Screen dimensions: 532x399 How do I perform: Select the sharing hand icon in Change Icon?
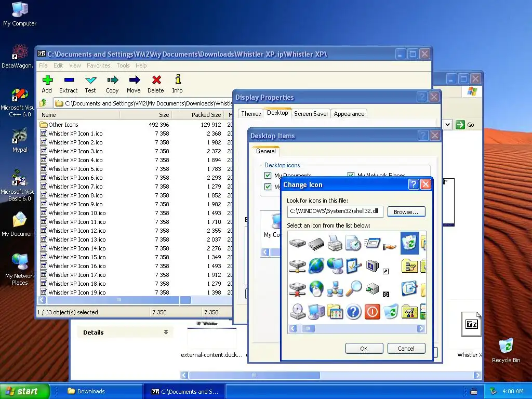pyautogui.click(x=390, y=246)
